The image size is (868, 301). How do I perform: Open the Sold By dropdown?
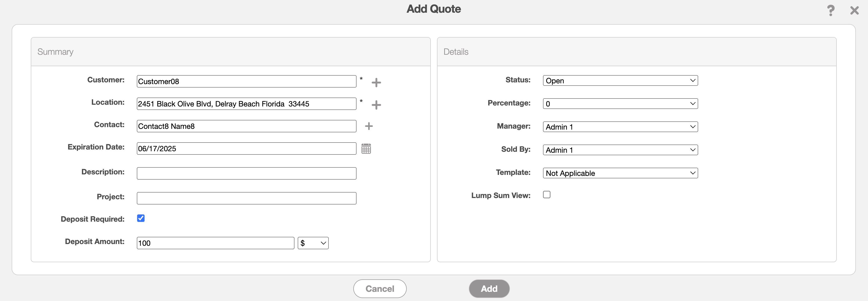pos(620,150)
